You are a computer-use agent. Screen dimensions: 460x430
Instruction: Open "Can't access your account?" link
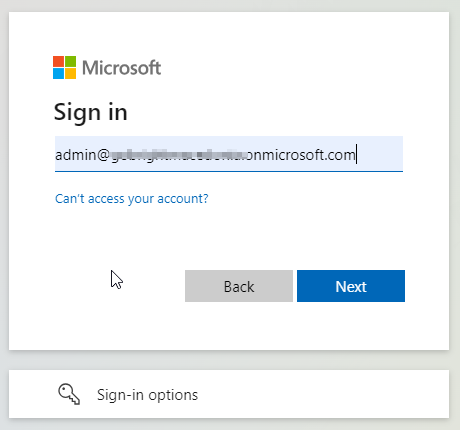point(132,199)
